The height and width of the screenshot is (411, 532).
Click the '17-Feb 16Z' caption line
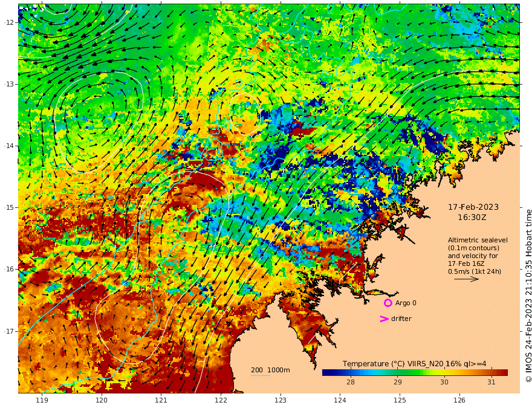pyautogui.click(x=466, y=264)
